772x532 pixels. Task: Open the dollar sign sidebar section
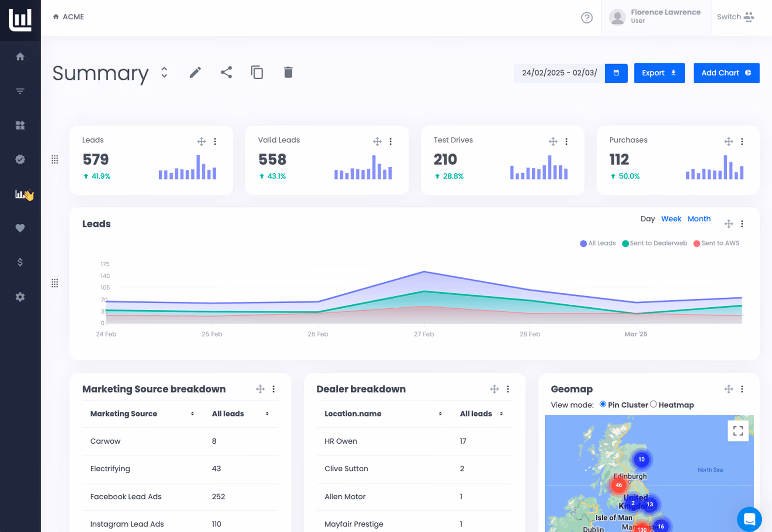(20, 262)
